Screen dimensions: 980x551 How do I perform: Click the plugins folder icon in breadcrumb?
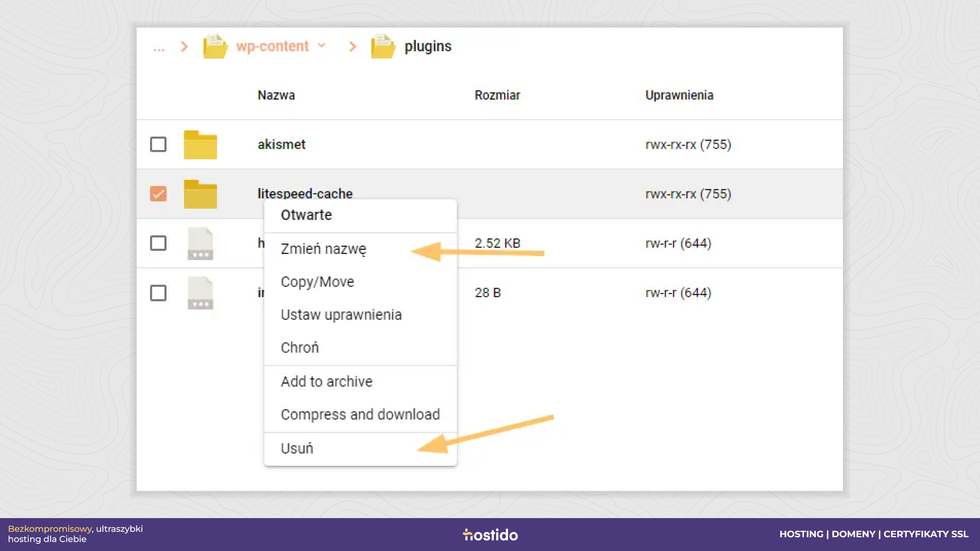tap(383, 46)
